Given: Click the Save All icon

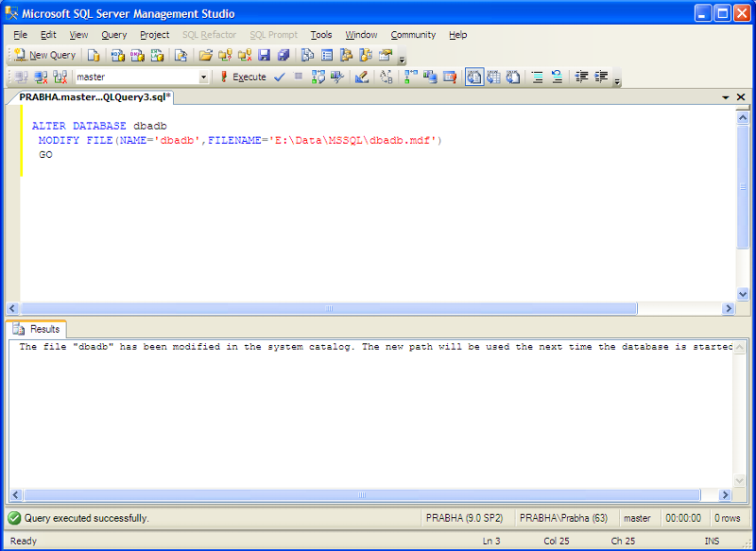Looking at the screenshot, I should tap(283, 55).
